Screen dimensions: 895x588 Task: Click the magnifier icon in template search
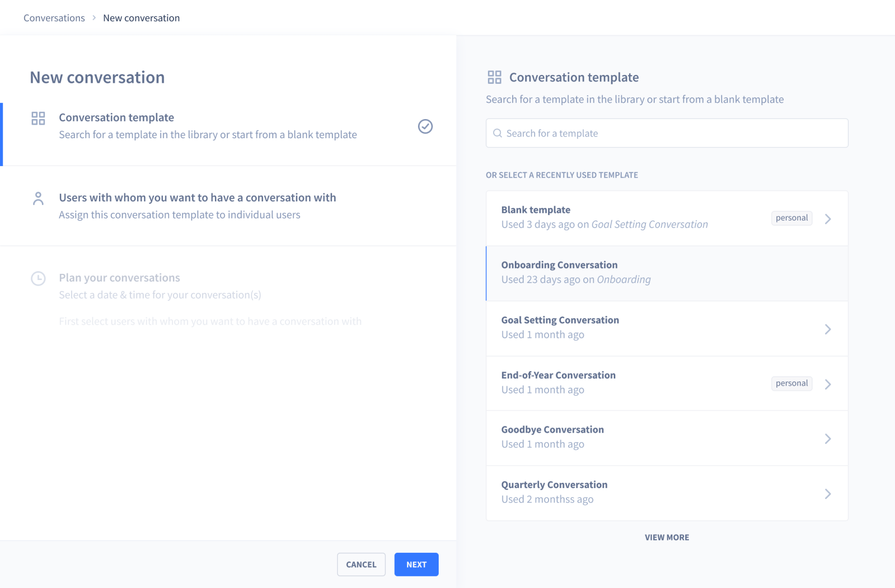498,134
